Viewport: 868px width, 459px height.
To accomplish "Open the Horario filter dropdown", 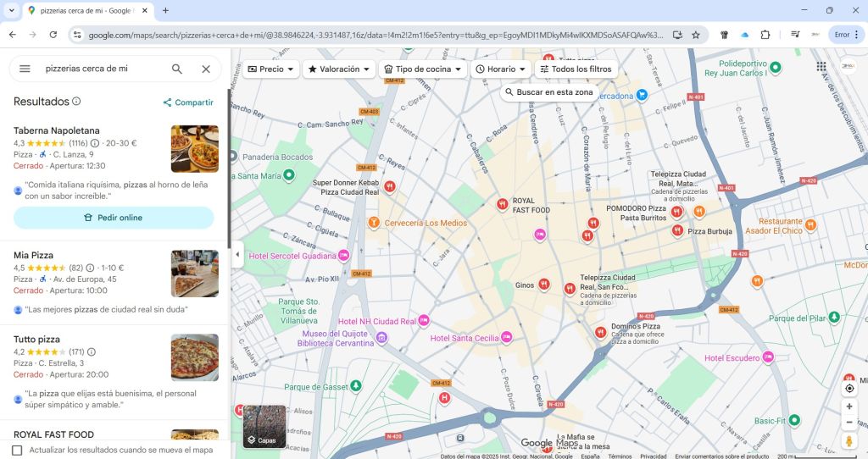I will (500, 69).
